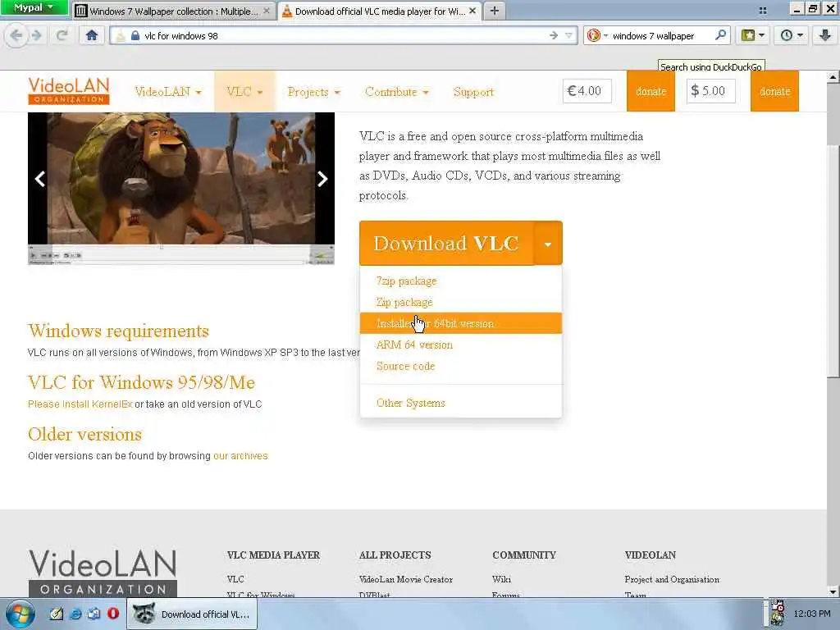
Task: Select Source code from download menu
Action: [405, 367]
